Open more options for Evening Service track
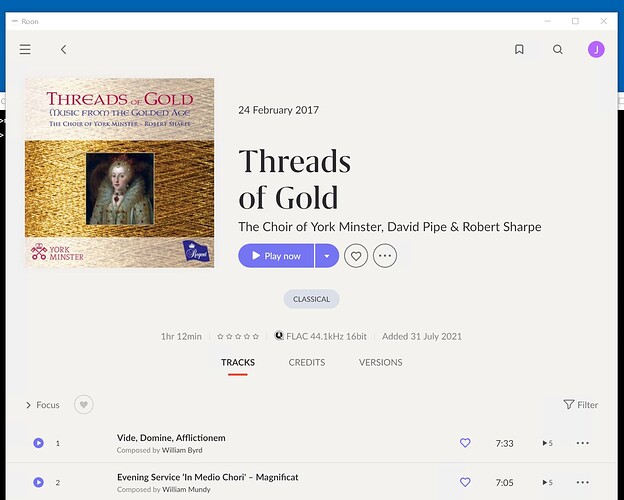624x500 pixels. tap(583, 482)
